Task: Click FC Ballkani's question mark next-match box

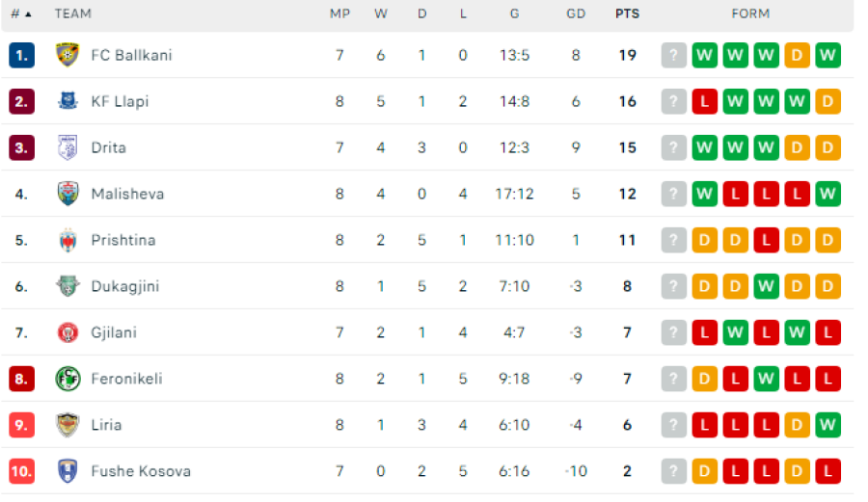Action: [674, 55]
